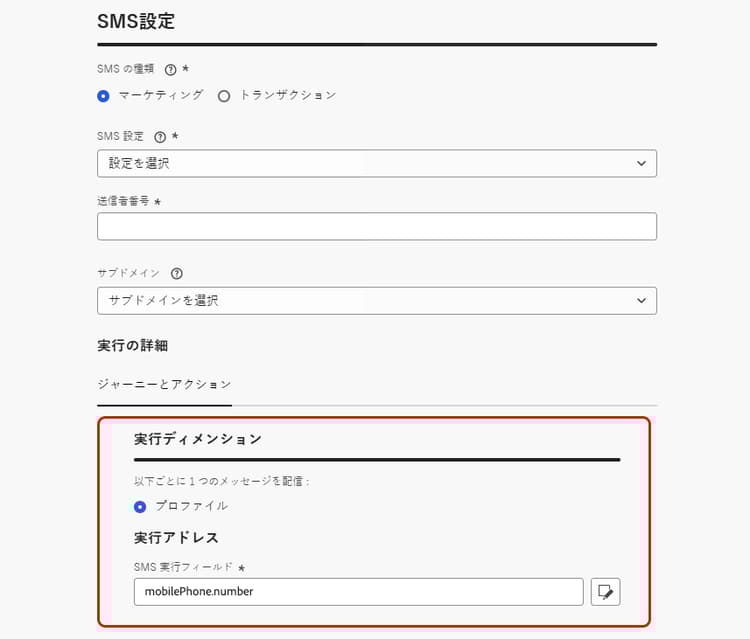Click the SMS設定 page heading
This screenshot has height=639, width=750.
[136, 20]
